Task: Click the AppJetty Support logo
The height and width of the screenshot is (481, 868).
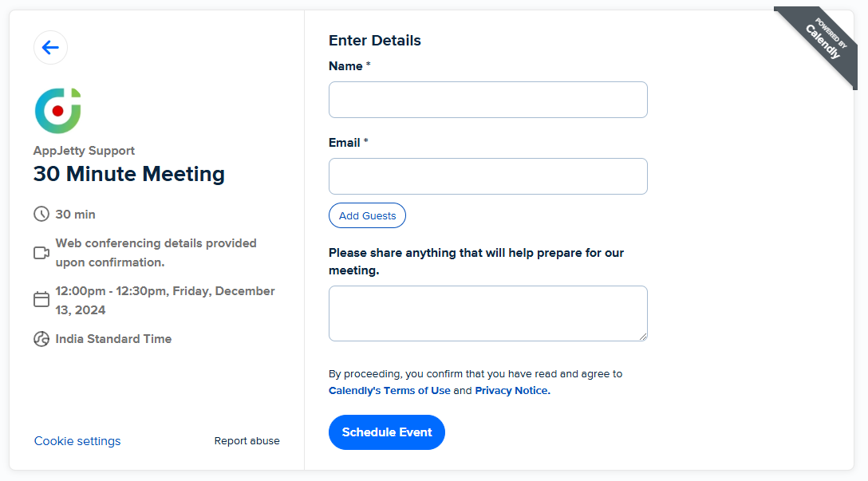Action: coord(57,111)
